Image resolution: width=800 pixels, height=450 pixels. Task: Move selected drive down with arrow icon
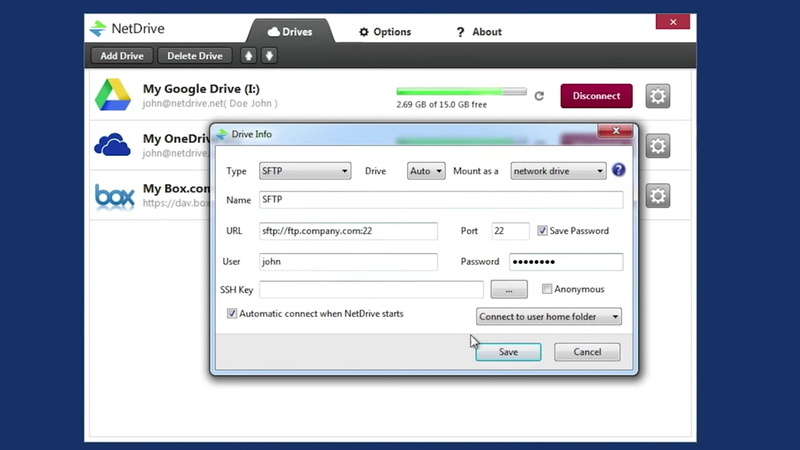point(269,56)
